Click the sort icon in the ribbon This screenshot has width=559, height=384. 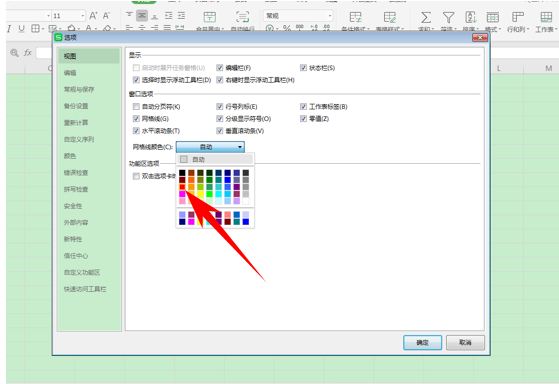tap(471, 17)
